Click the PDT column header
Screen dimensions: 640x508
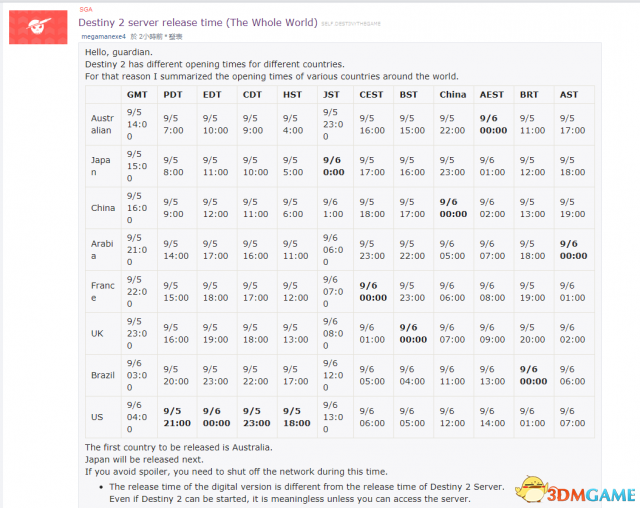pos(173,95)
